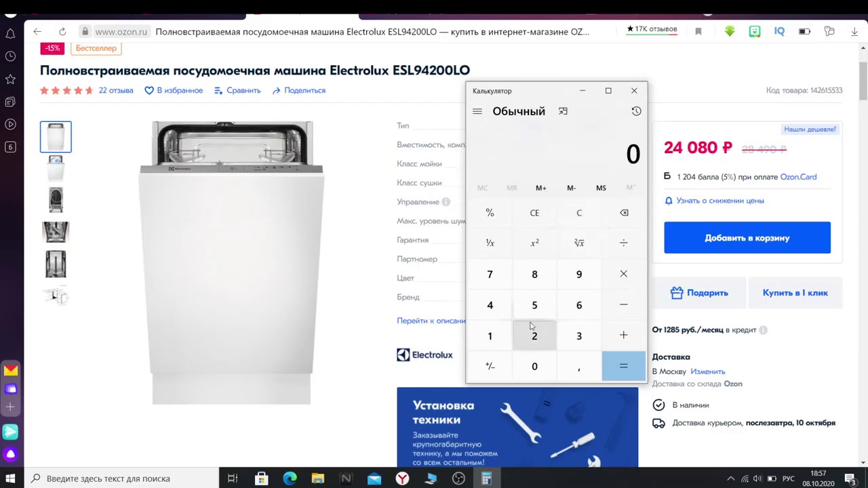Click the Windows Start button
Screen dimensions: 868x488
tap(10, 479)
